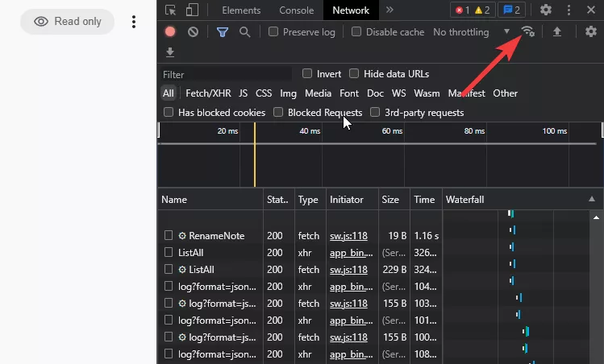The height and width of the screenshot is (364, 604).
Task: Select the RenameNote row checkbox
Action: [169, 235]
